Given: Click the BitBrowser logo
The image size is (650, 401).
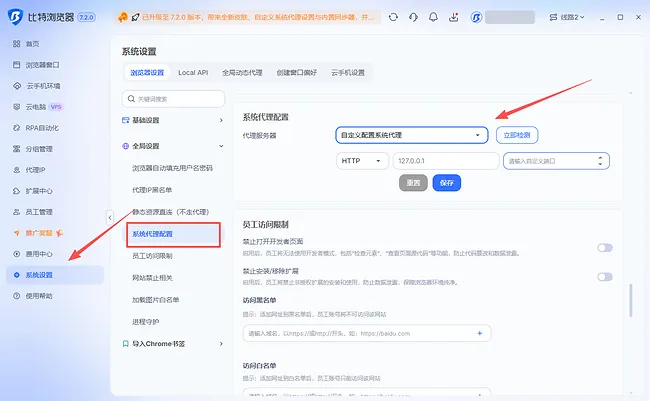Looking at the screenshot, I should pos(15,17).
